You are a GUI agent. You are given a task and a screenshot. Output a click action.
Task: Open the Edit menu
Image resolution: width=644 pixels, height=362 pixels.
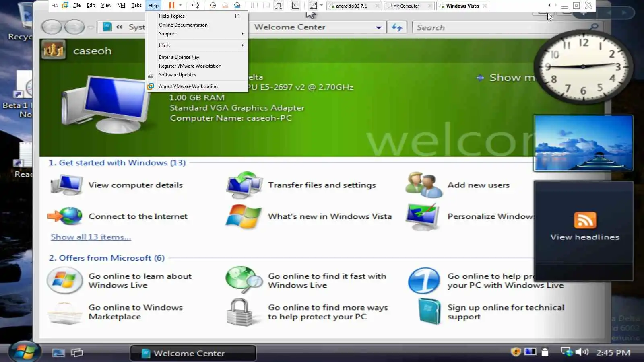91,6
